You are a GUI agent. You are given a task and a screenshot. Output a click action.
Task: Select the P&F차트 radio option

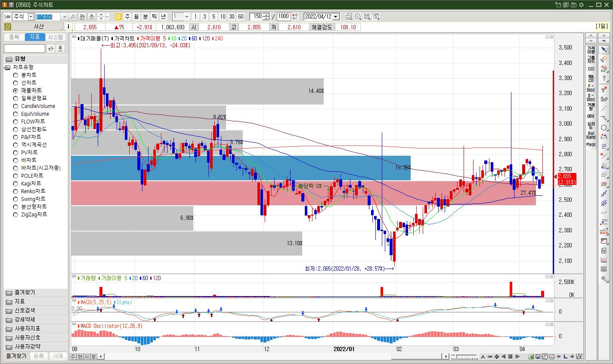[x=15, y=137]
